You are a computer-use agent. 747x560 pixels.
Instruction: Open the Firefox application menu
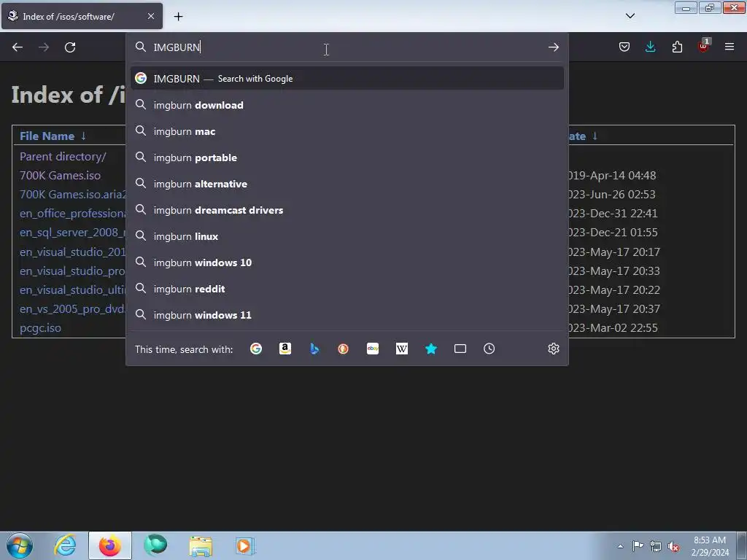(729, 47)
